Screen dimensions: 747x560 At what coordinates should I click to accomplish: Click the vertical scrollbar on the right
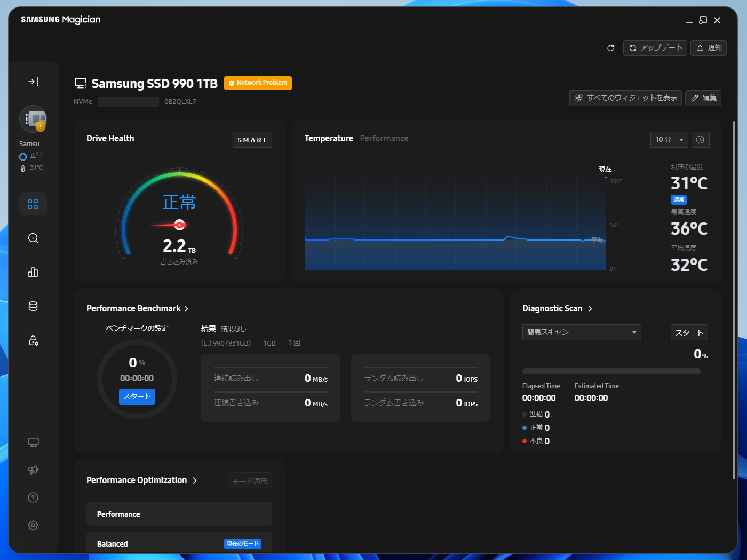pos(734,300)
